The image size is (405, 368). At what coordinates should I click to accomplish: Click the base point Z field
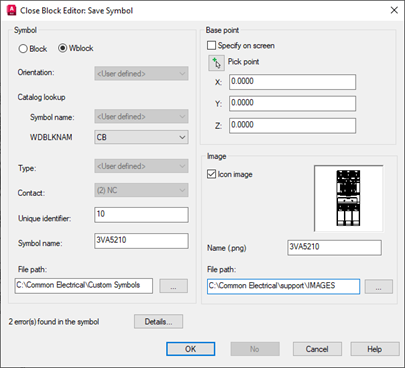[x=292, y=126]
